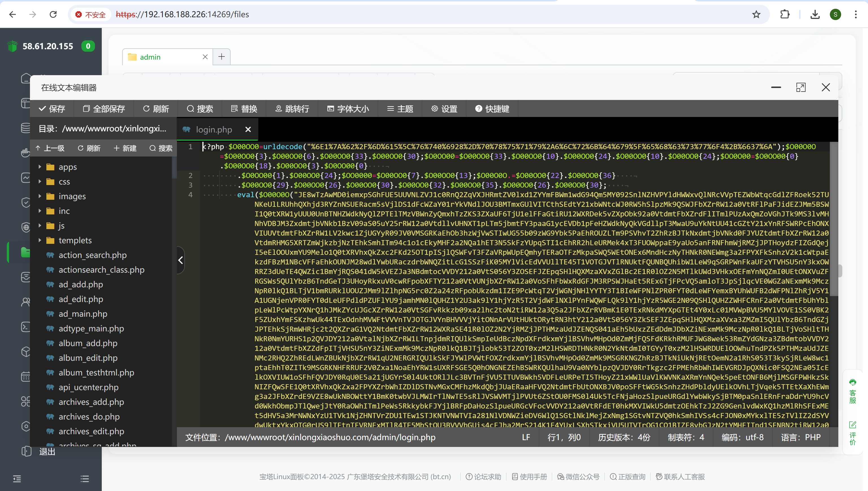This screenshot has width=868, height=491.
Task: Add a new file manager tab
Action: click(221, 57)
